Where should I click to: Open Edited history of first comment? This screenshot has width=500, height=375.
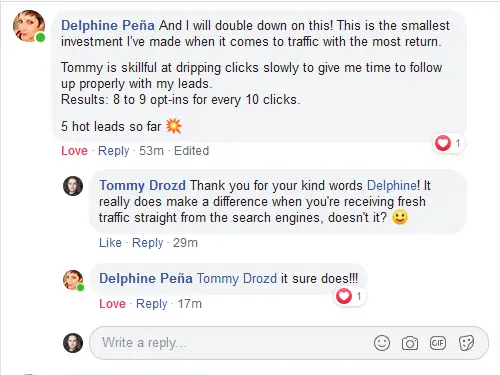(x=191, y=151)
